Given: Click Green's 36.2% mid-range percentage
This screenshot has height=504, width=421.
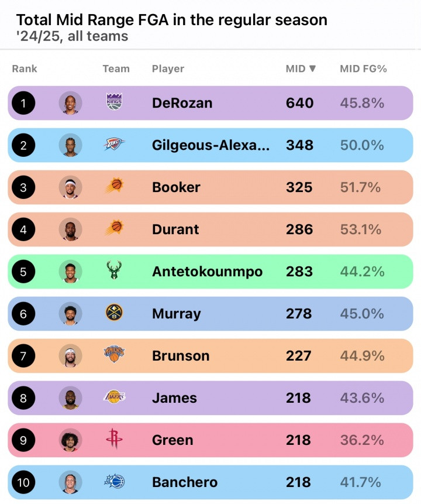Looking at the screenshot, I should 362,440.
